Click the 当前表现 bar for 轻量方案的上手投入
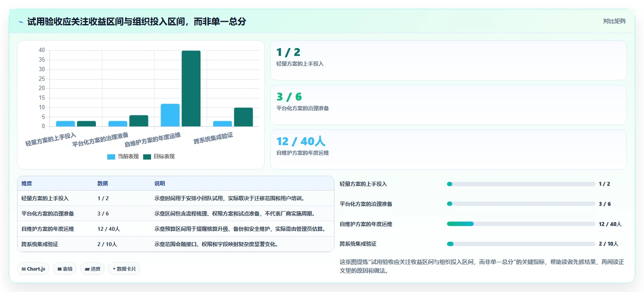This screenshot has width=644, height=292. [x=65, y=124]
